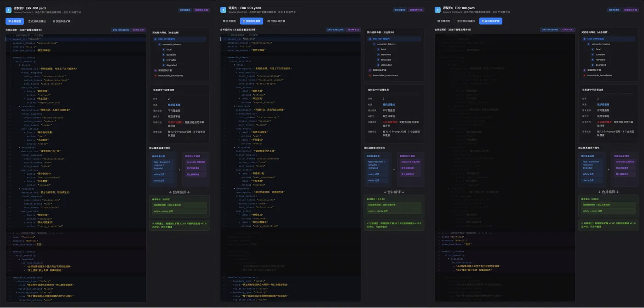Click green safety + clarity 边界 output chip in merged-view panel
The width and height of the screenshot is (644, 308).
click(x=179, y=211)
